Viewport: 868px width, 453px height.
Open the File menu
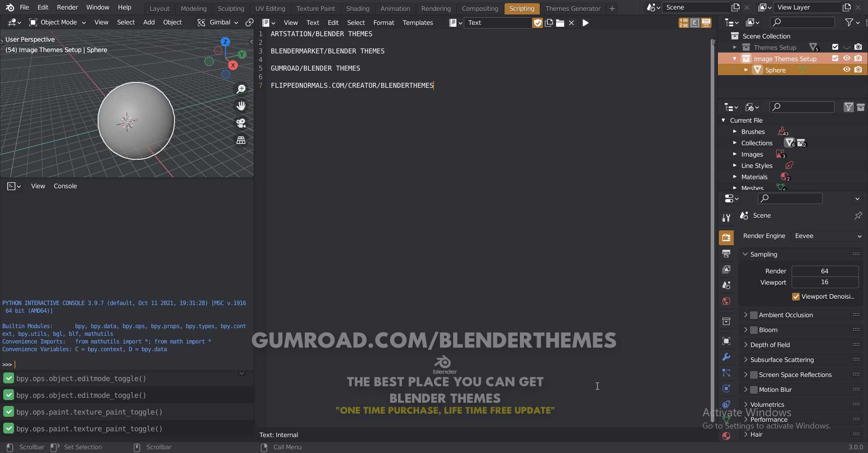pos(24,7)
